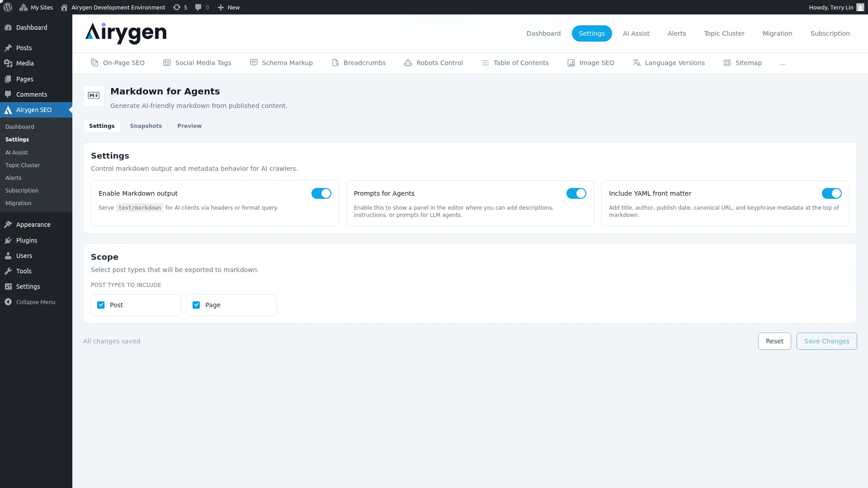Toggle Include YAML front matter switch
This screenshot has width=868, height=488.
coord(832,193)
